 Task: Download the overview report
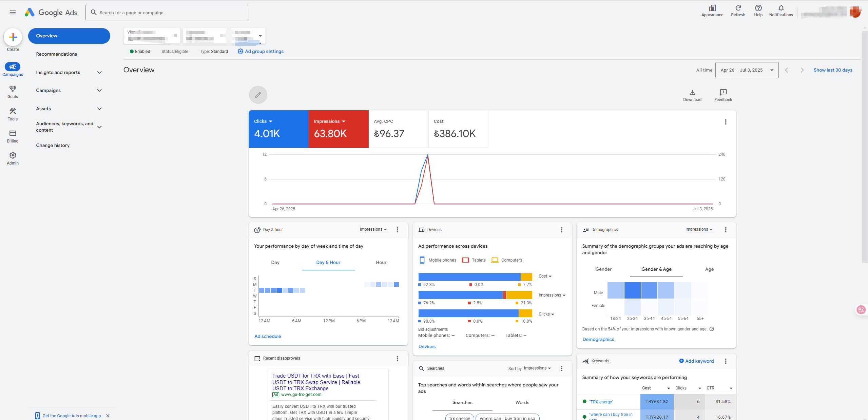[x=692, y=95]
